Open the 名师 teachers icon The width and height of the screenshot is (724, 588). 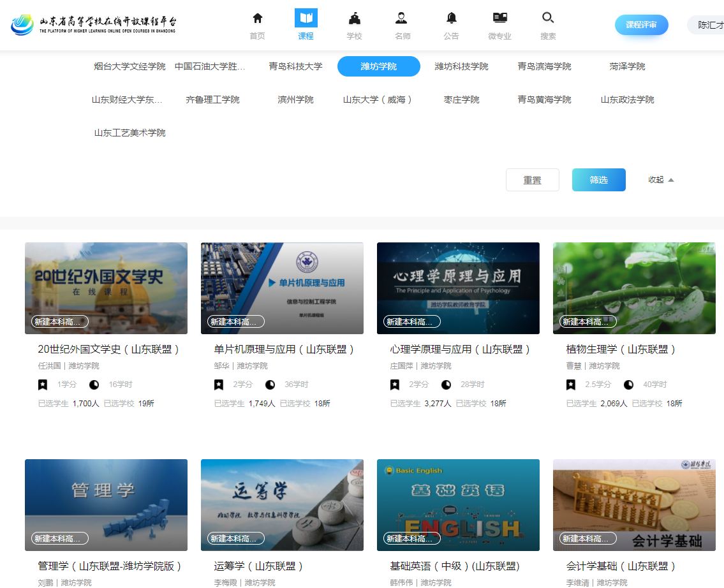point(401,18)
